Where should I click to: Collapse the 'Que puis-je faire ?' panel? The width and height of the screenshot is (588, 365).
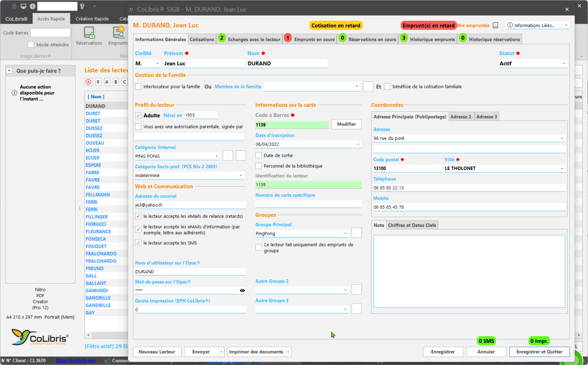coord(10,71)
